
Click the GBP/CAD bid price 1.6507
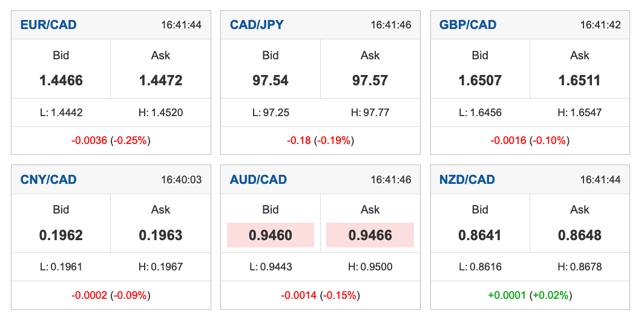(480, 80)
